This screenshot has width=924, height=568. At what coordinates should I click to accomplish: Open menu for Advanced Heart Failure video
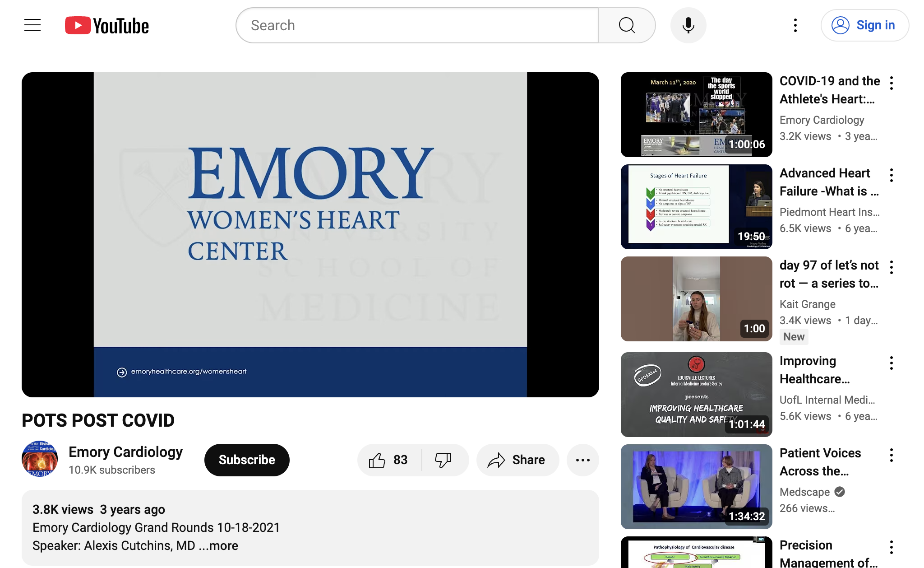891,175
